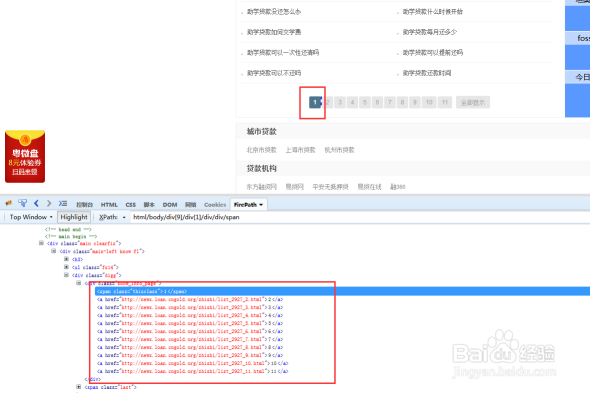The image size is (590, 393).
Task: Open the 东方融资网 link
Action: [x=262, y=187]
